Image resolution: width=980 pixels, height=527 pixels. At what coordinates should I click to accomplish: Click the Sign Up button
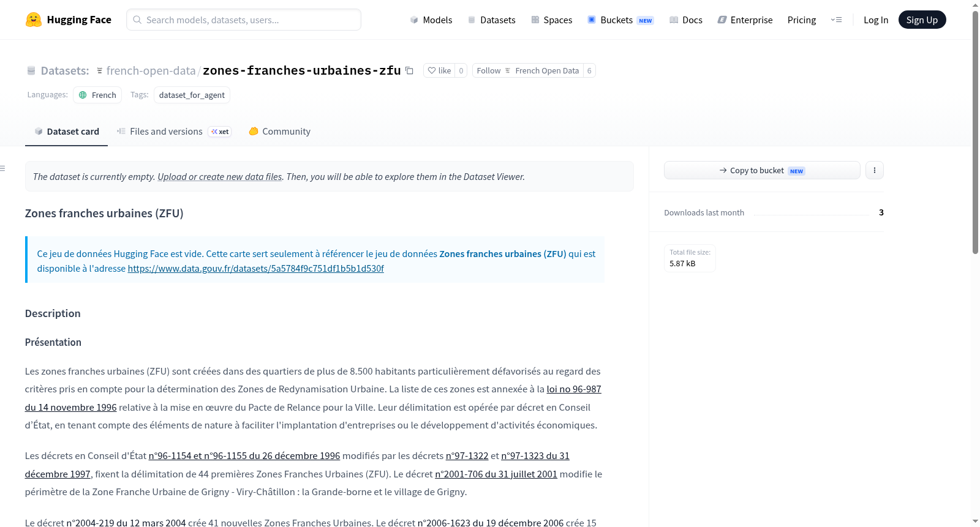(x=922, y=20)
